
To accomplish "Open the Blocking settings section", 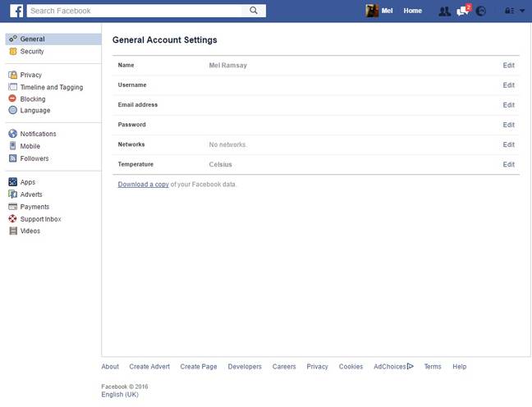I will [x=33, y=98].
